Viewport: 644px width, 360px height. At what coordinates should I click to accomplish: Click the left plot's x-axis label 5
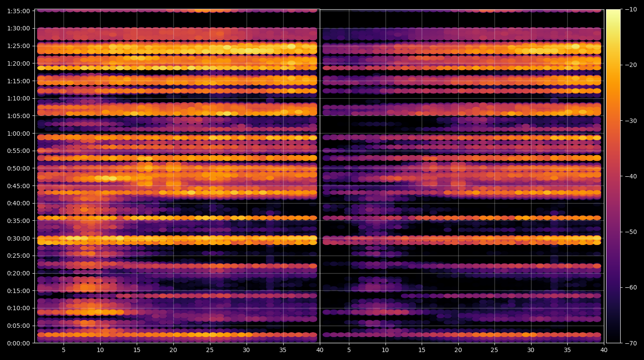pos(64,350)
